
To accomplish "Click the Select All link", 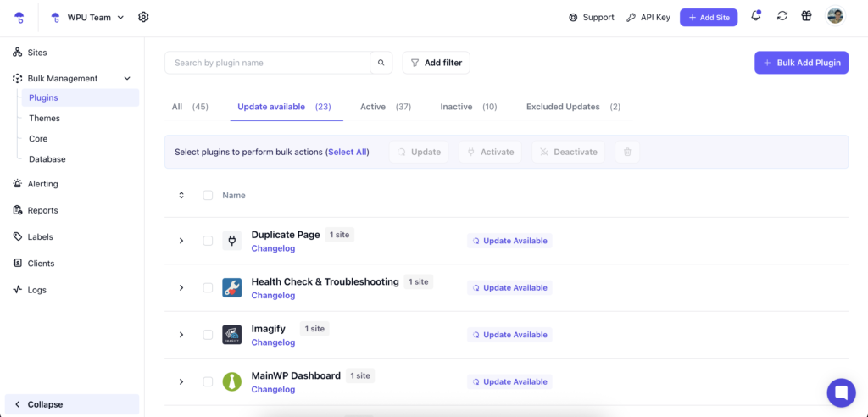I will tap(348, 152).
